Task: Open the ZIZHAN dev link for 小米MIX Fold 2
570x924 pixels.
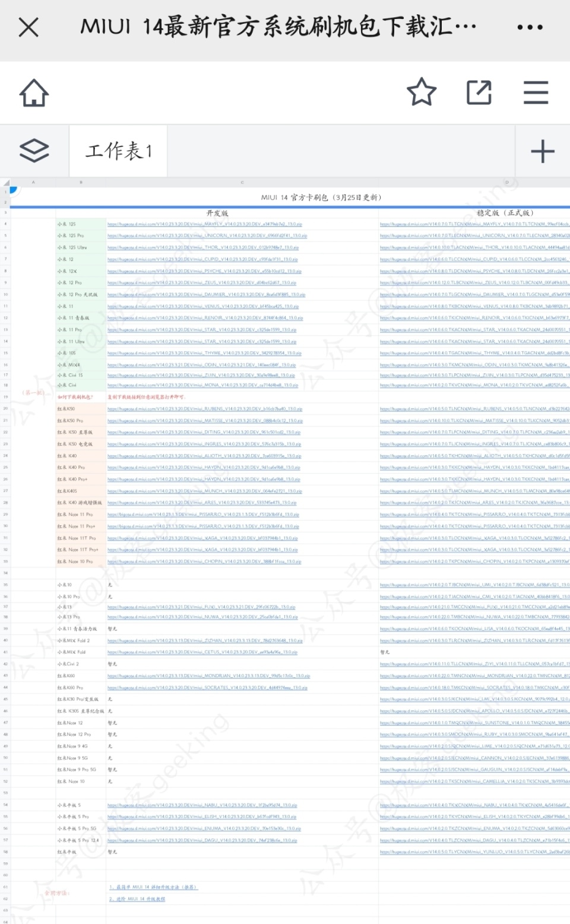Action: (x=205, y=641)
